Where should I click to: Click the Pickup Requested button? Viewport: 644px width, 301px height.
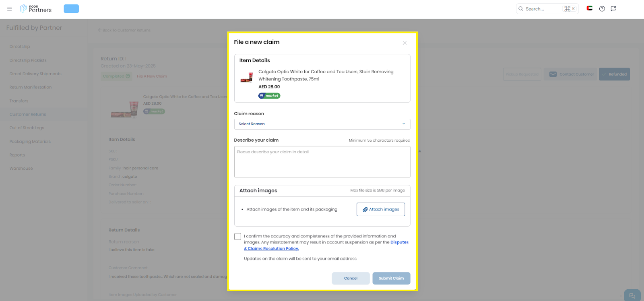click(522, 74)
